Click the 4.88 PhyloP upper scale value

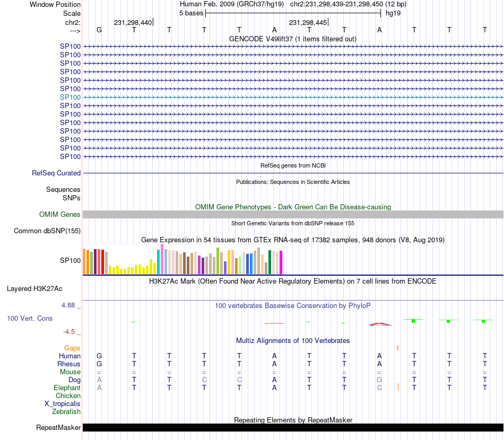pos(68,305)
